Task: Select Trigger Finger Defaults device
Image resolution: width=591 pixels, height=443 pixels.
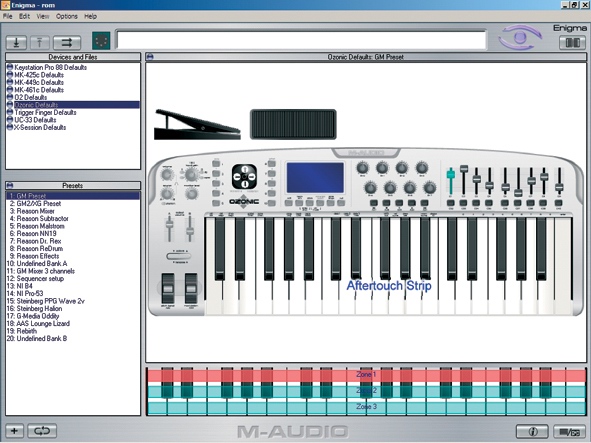Action: [x=45, y=112]
